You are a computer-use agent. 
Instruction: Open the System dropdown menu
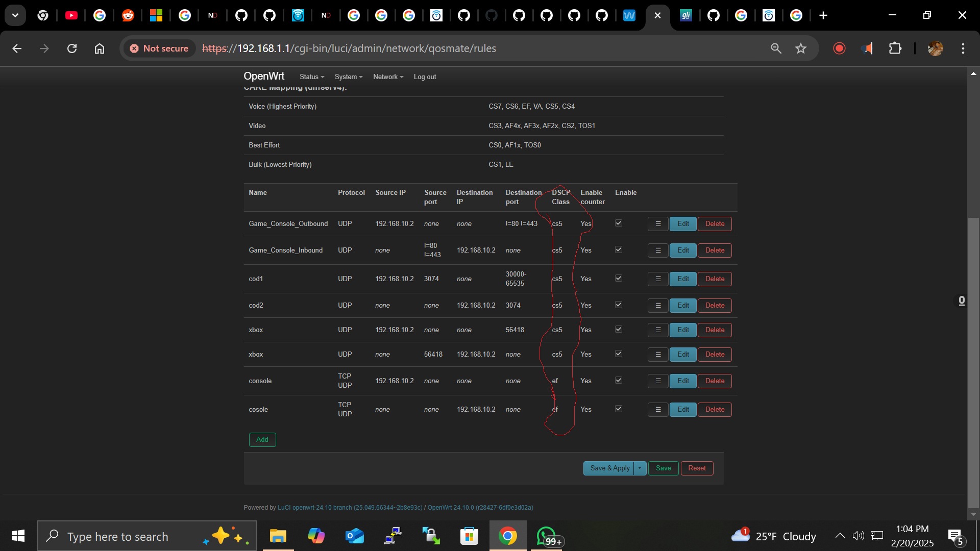click(348, 77)
